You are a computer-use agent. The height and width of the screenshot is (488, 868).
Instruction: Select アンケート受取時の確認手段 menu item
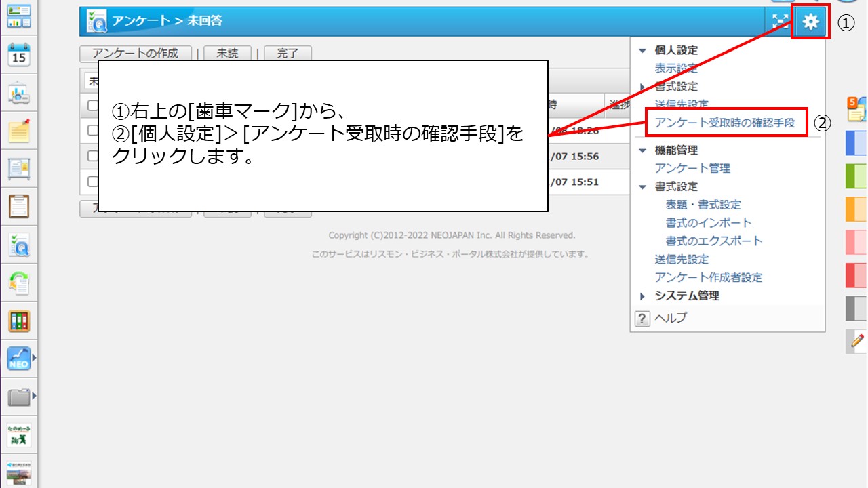[724, 123]
